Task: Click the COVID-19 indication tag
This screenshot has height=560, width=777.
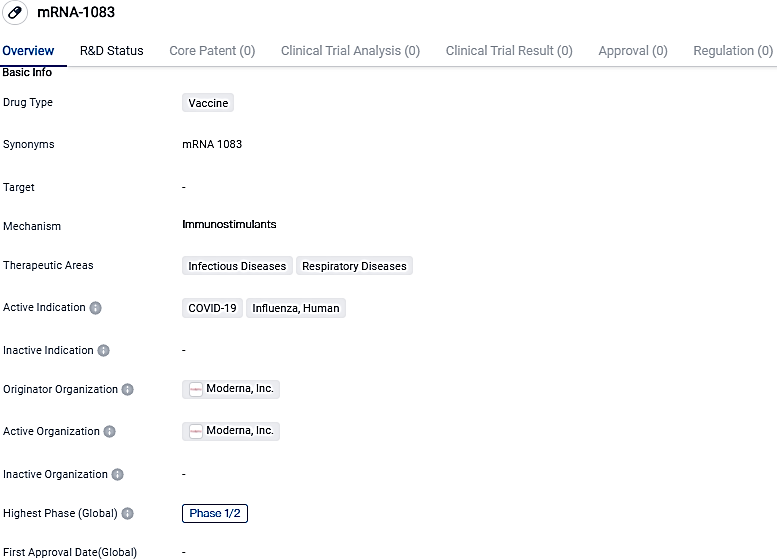Action: point(212,308)
